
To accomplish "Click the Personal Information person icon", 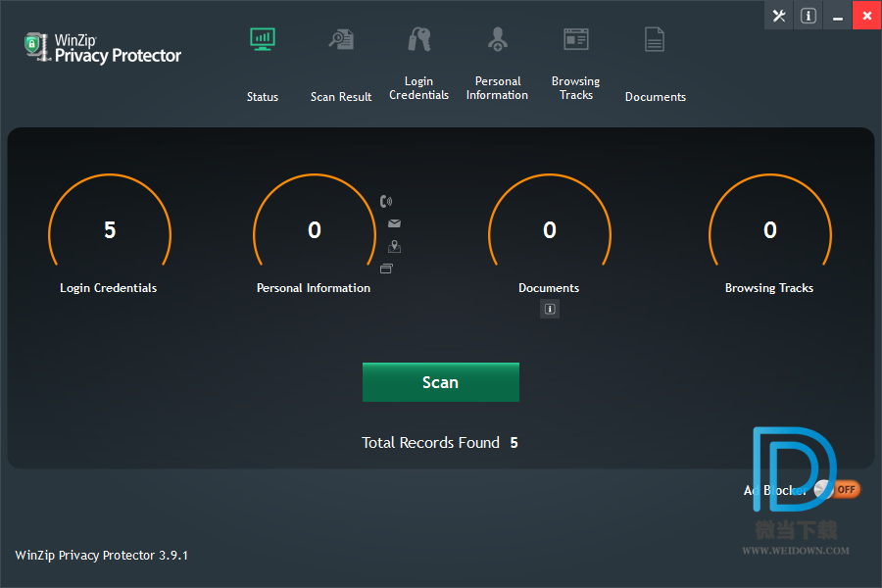I will [x=498, y=39].
